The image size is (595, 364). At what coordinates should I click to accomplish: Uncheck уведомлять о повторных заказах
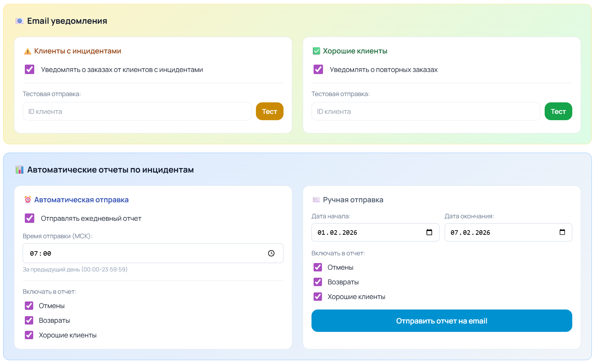(318, 70)
